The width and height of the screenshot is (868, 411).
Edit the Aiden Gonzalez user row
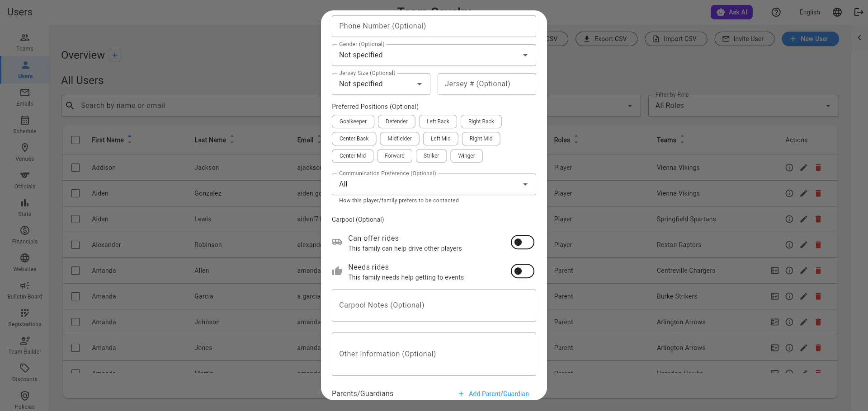[x=804, y=193]
